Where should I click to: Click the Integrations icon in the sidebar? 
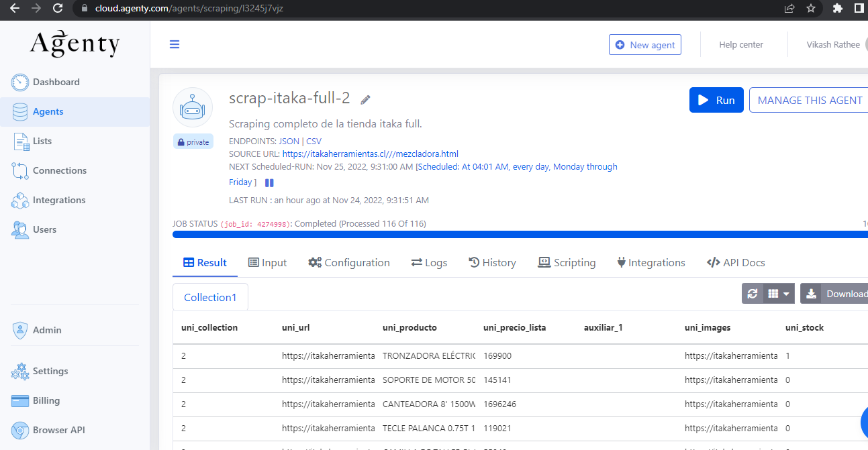(x=20, y=201)
